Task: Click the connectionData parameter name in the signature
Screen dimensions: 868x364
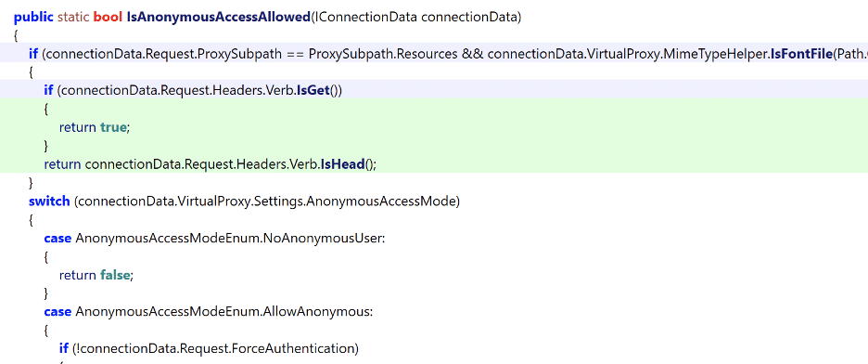Action: tap(469, 17)
